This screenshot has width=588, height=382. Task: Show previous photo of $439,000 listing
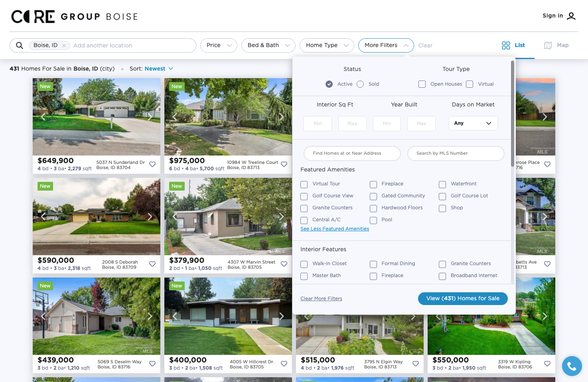point(43,316)
